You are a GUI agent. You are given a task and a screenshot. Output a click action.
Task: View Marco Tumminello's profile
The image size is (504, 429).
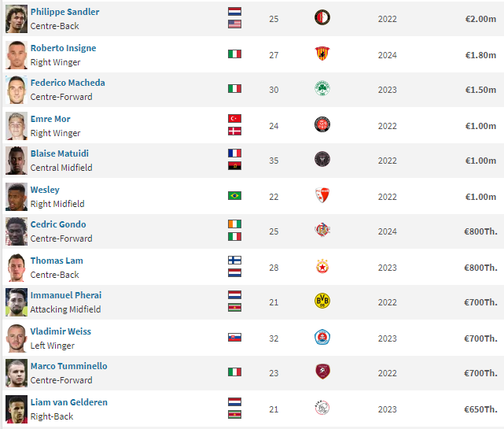[68, 366]
